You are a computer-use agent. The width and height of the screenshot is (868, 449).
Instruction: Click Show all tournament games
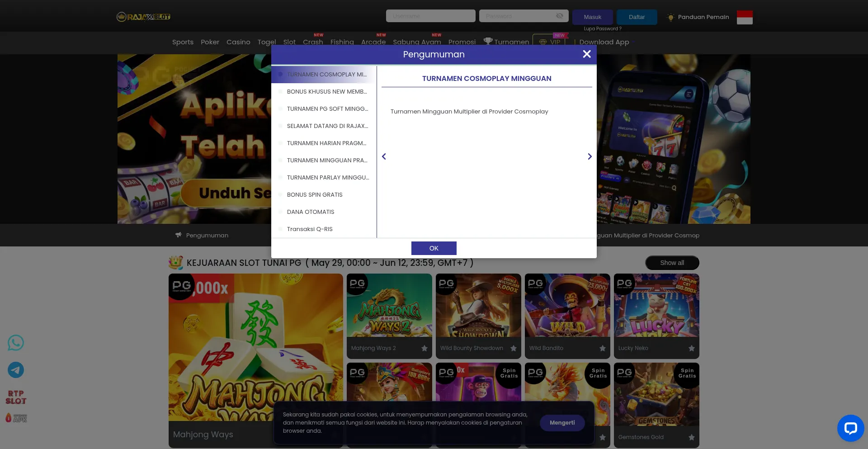pos(672,263)
